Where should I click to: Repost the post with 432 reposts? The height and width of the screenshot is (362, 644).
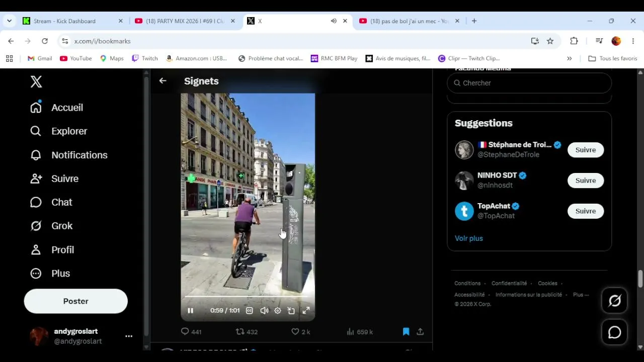[x=247, y=332]
